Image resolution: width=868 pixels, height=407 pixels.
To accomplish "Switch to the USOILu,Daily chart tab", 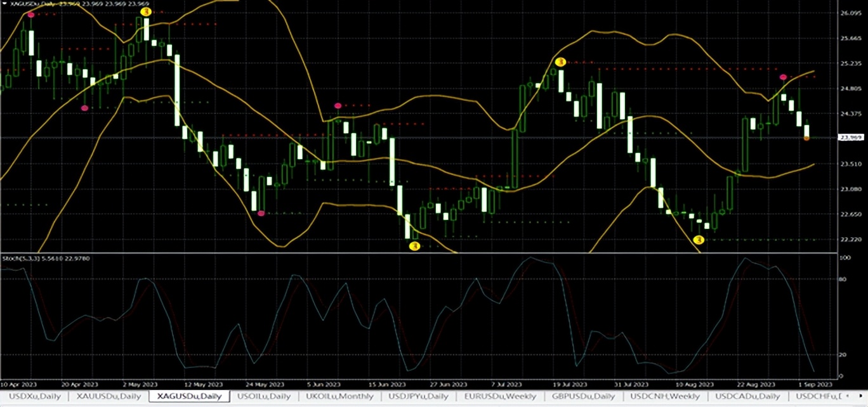I will pos(264,396).
